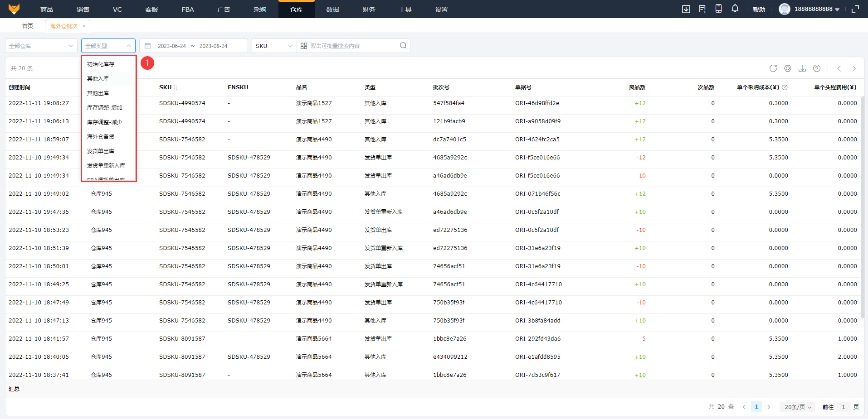Open the download center icon in header
The width and height of the screenshot is (868, 419).
pos(686,9)
